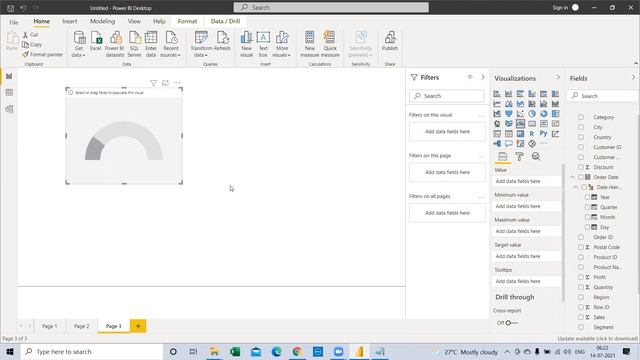The height and width of the screenshot is (360, 640).
Task: Pick the Ribbon chart visual
Action: tap(556, 104)
